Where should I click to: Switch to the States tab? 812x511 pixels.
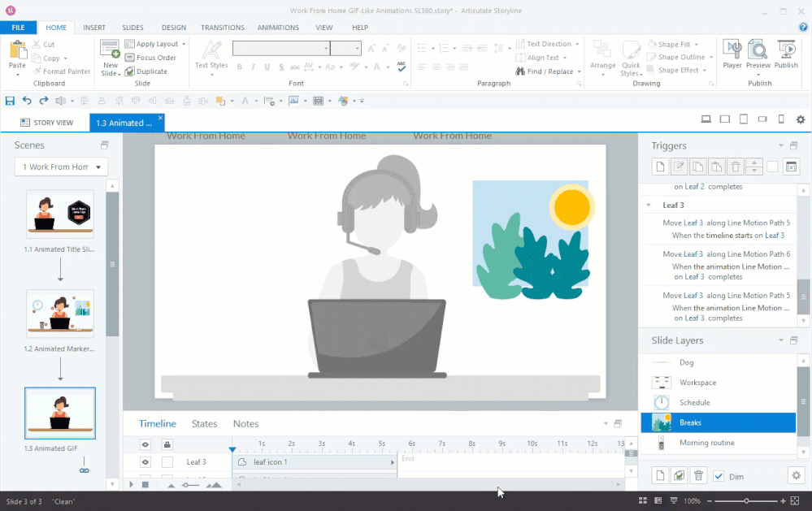[204, 423]
